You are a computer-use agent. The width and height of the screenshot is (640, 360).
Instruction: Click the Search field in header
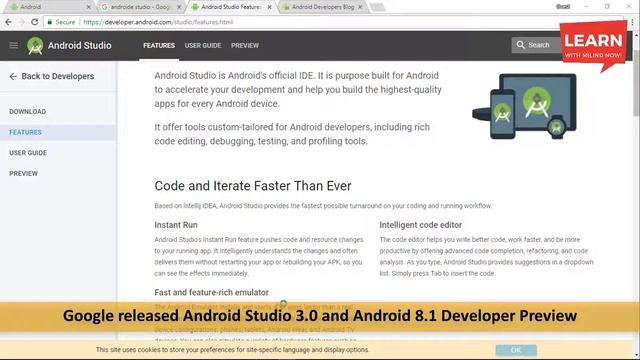click(538, 45)
